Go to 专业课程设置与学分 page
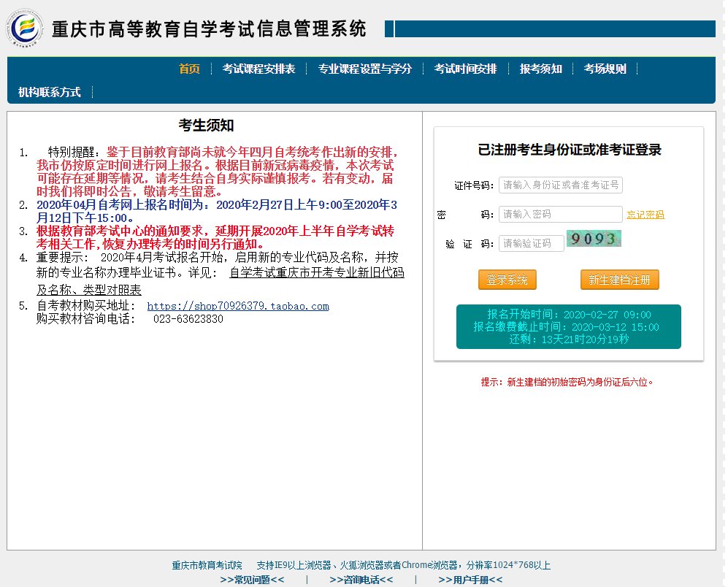 364,69
